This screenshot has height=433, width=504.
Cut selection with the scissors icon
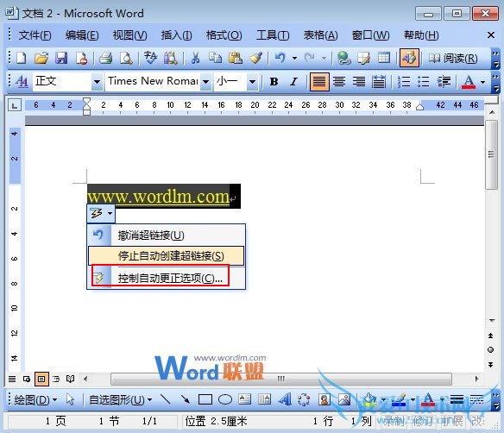195,58
